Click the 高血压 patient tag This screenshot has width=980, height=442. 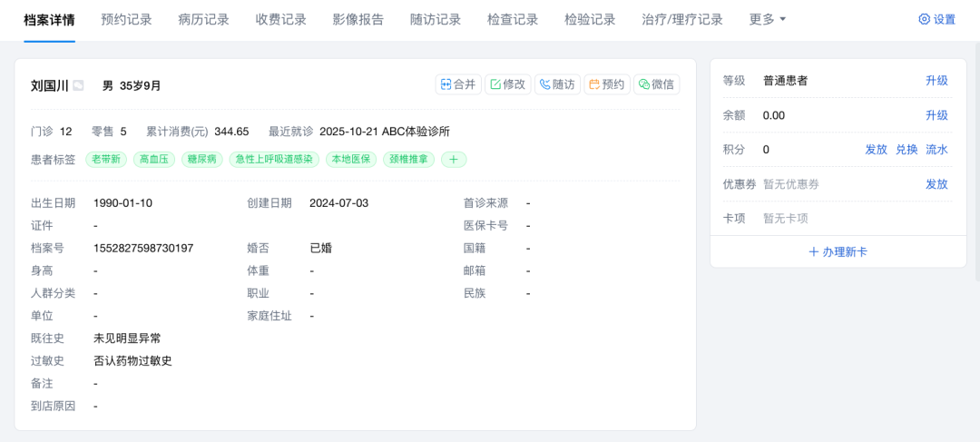tap(153, 160)
